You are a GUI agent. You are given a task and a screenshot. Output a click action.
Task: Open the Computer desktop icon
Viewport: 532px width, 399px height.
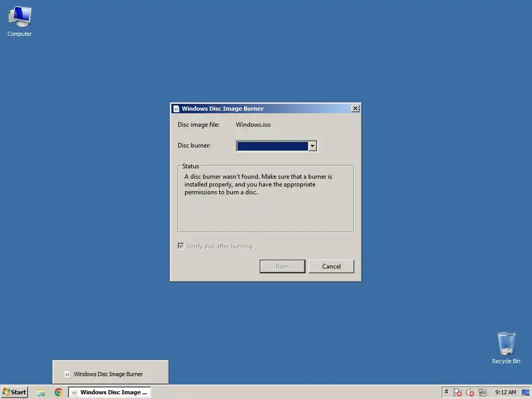(x=20, y=21)
